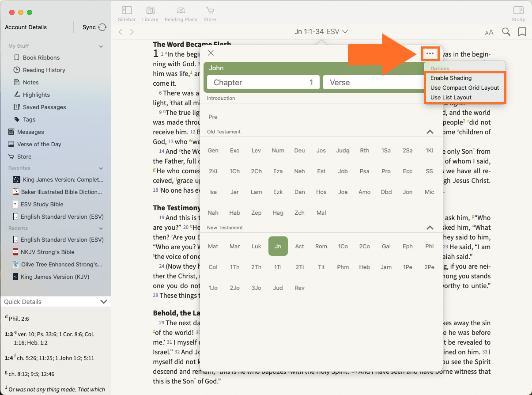
Task: Open Reading History in sidebar
Action: 44,70
